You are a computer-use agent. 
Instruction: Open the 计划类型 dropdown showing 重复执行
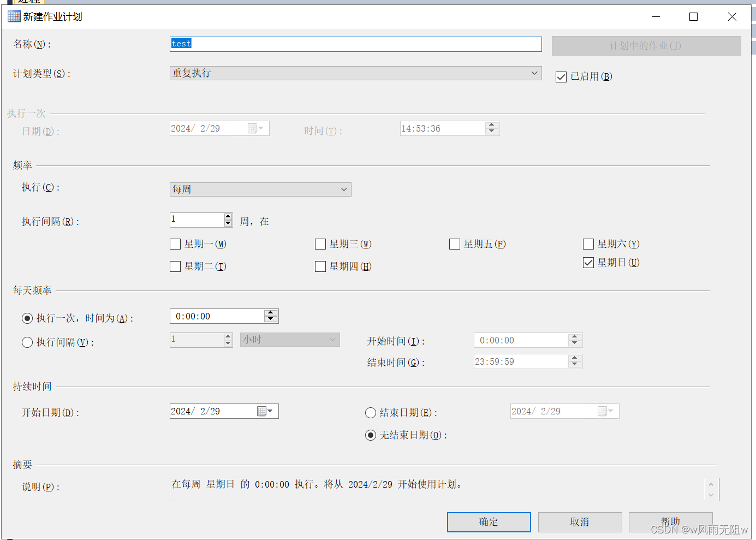[355, 73]
